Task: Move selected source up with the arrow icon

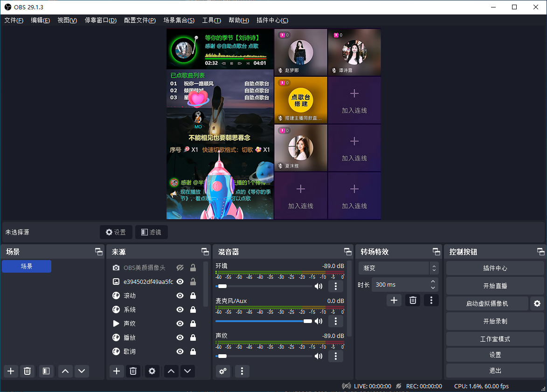Action: coord(171,371)
